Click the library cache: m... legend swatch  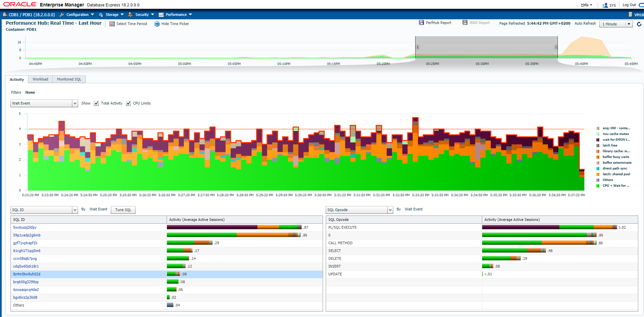click(598, 151)
